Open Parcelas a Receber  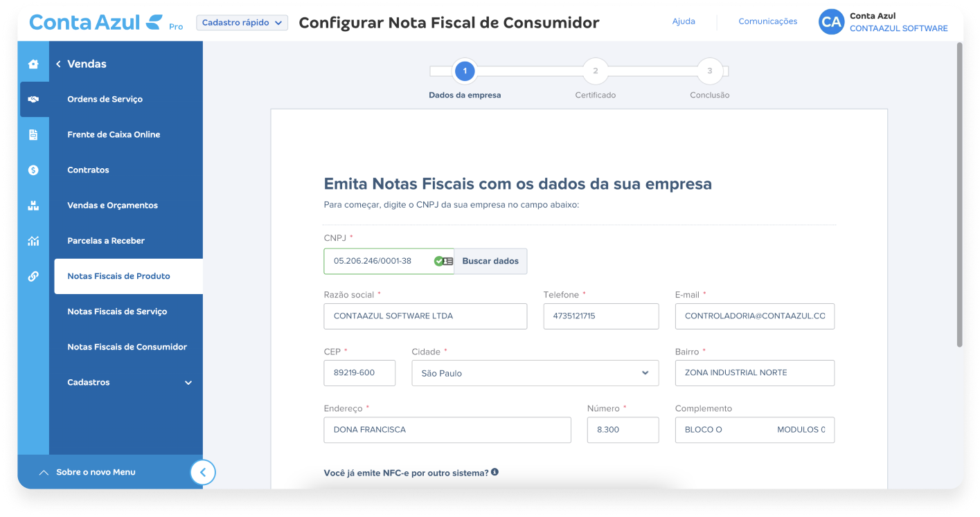coord(106,240)
